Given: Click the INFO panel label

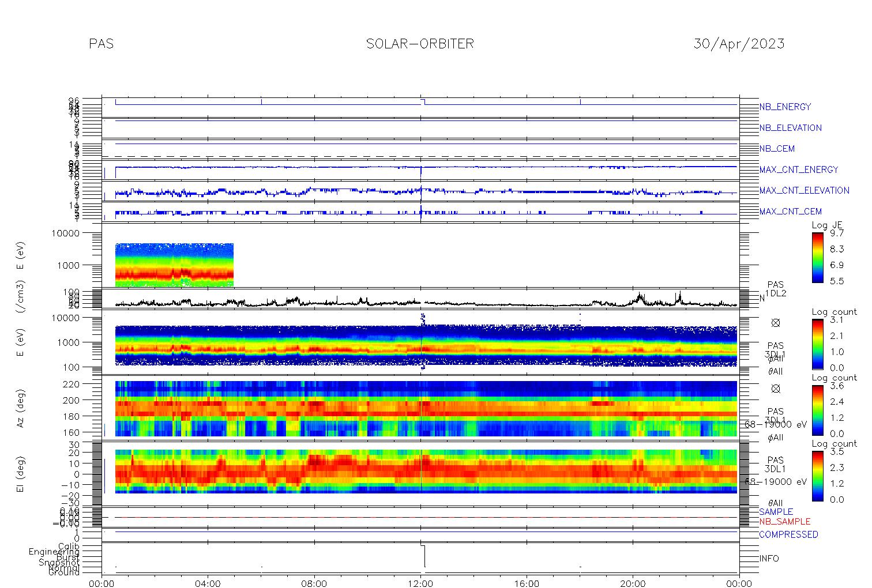Looking at the screenshot, I should tap(769, 559).
